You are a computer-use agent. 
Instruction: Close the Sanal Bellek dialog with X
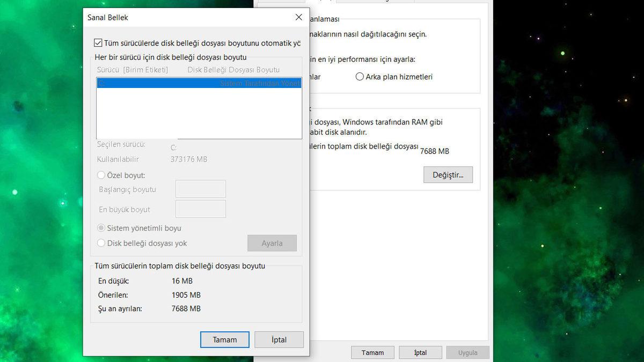pyautogui.click(x=298, y=17)
